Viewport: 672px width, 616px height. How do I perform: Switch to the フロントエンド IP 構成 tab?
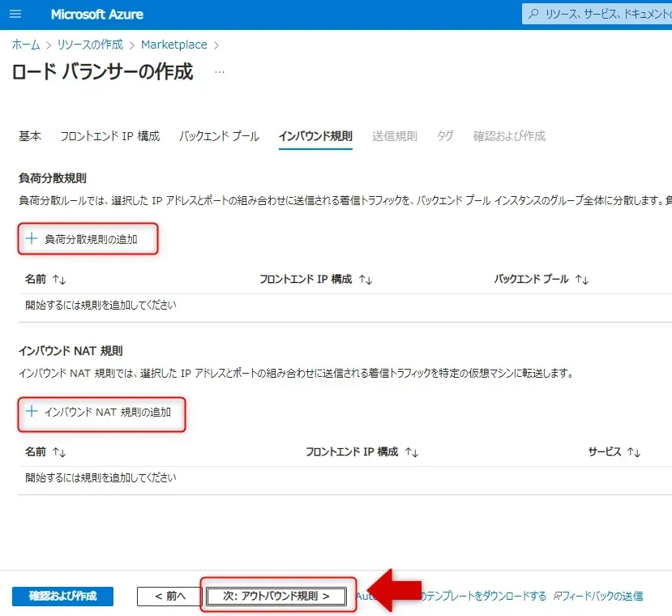coord(109,136)
